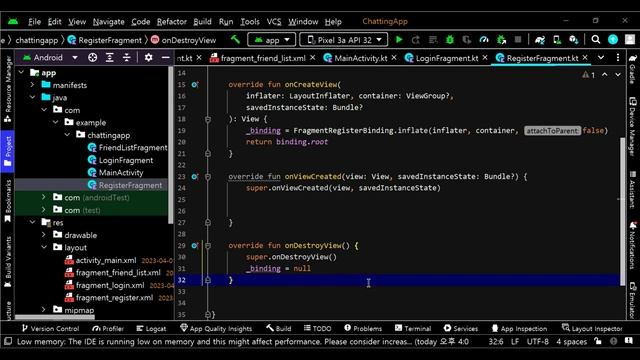Click the read-only lock icon in status bar
The width and height of the screenshot is (640, 360).
598,341
